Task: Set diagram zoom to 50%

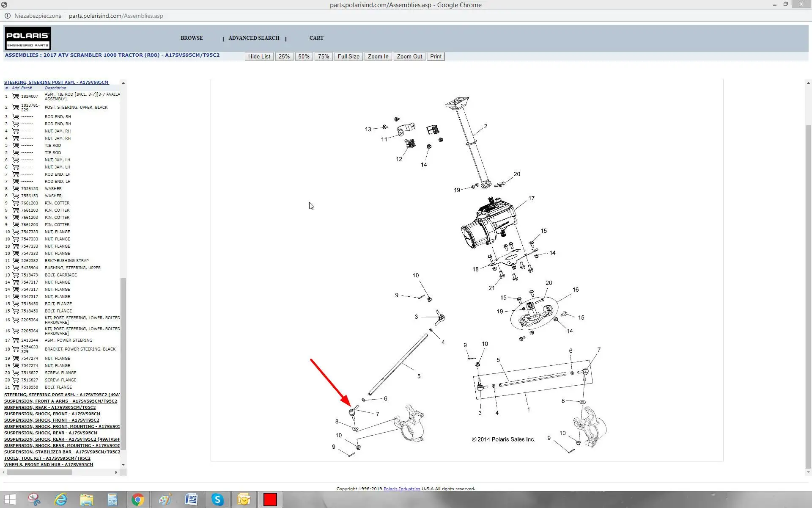Action: point(304,57)
